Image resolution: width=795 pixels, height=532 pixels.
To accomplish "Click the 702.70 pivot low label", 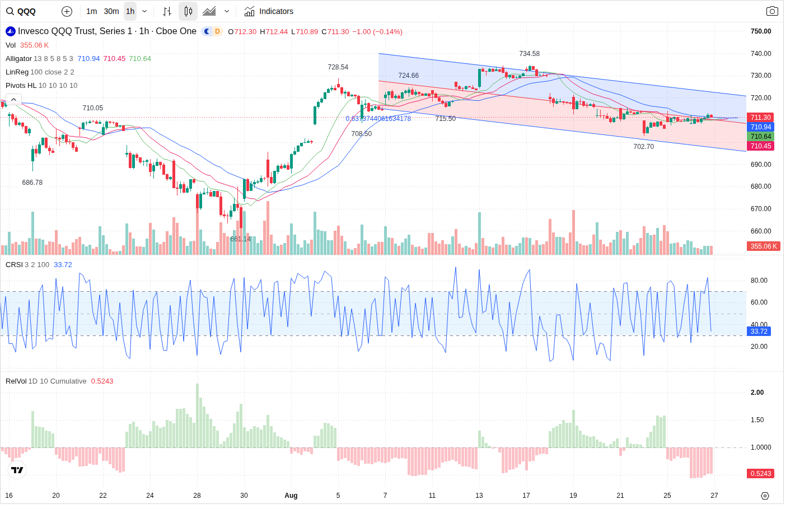I will coord(643,147).
